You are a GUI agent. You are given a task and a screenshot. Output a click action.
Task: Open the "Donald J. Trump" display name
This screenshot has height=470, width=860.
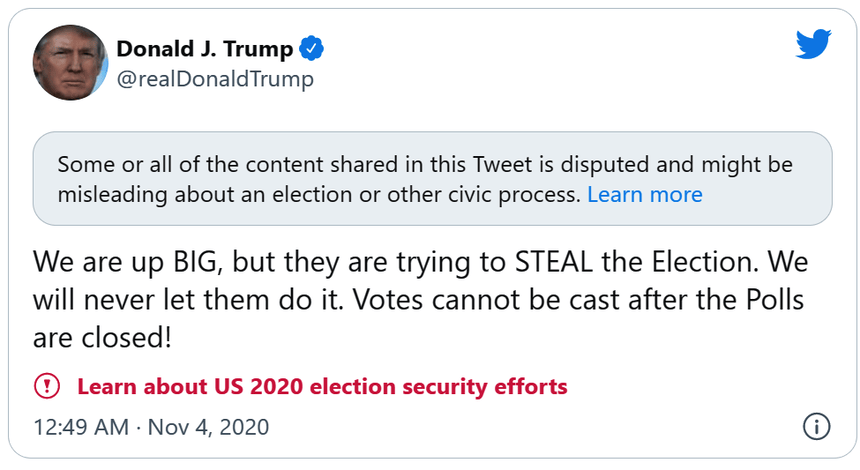pos(205,48)
